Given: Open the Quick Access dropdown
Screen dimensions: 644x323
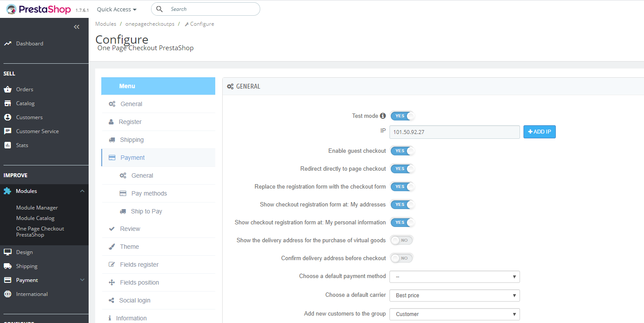Looking at the screenshot, I should coord(117,9).
